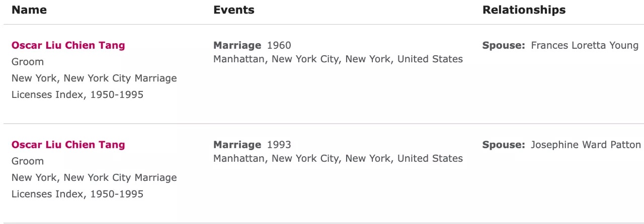Click the Spouse label beside Frances Loretta Young

coord(503,45)
